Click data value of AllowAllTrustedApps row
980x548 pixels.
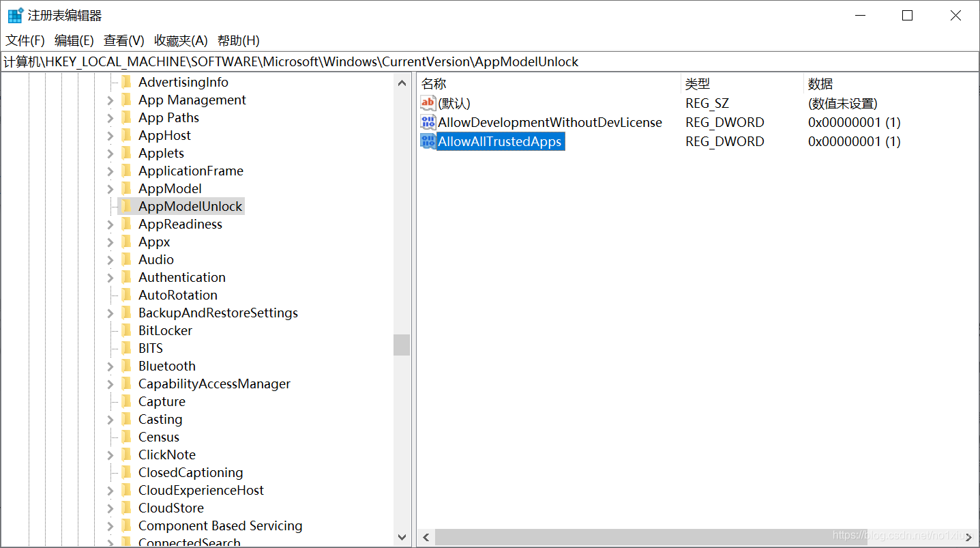click(x=855, y=142)
